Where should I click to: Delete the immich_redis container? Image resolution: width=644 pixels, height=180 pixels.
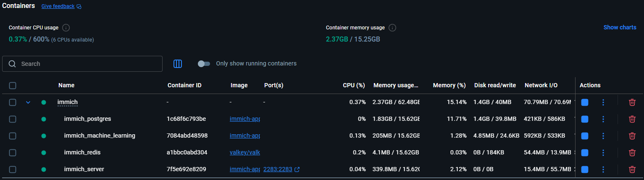[x=632, y=153]
